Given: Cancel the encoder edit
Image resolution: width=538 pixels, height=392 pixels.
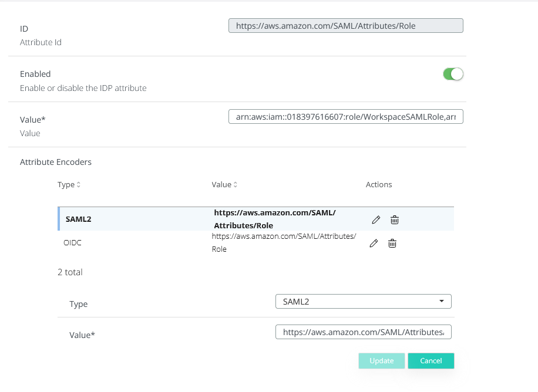Looking at the screenshot, I should pos(431,361).
